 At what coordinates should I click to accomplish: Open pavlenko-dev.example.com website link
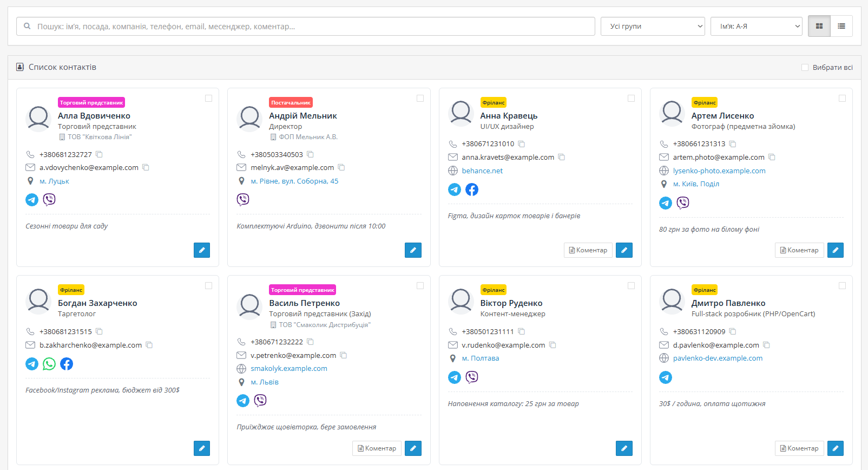(718, 358)
